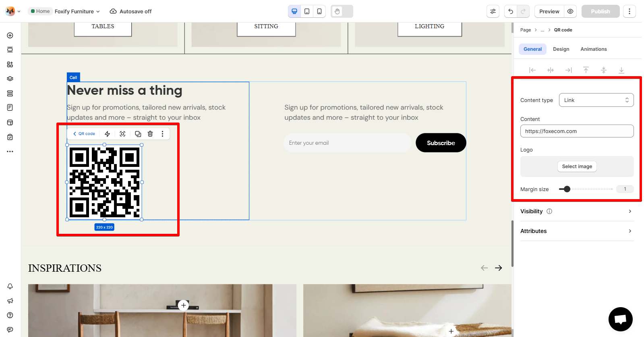
Task: Open notifications bell in sidebar
Action: pos(10,286)
